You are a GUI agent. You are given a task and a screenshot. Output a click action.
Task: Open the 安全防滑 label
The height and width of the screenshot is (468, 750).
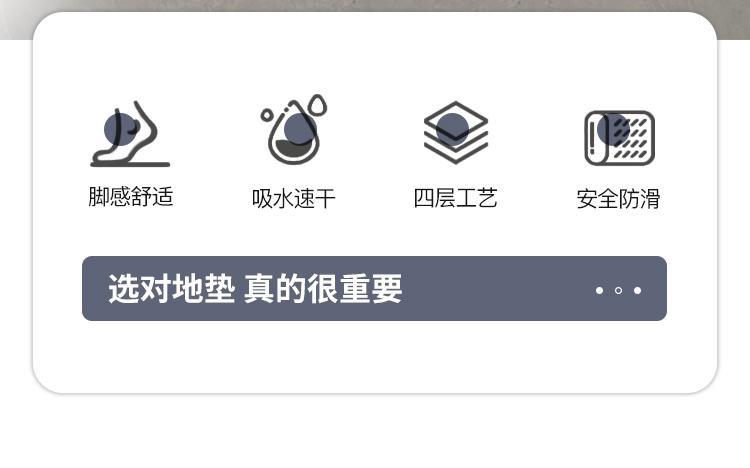tap(618, 199)
